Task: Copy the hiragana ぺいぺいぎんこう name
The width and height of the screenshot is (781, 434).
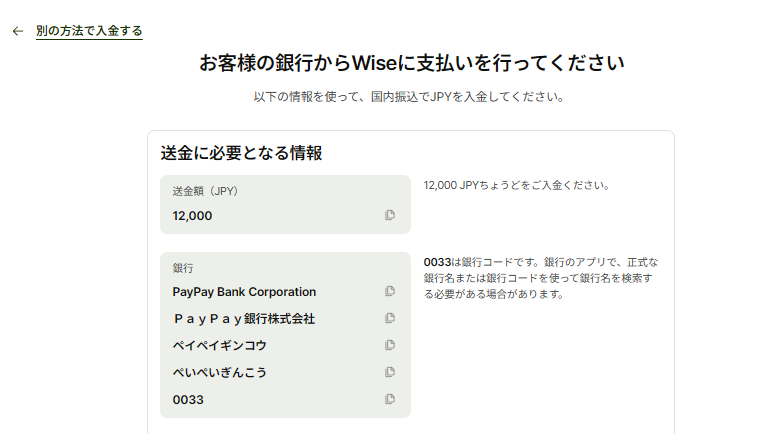Action: click(390, 372)
